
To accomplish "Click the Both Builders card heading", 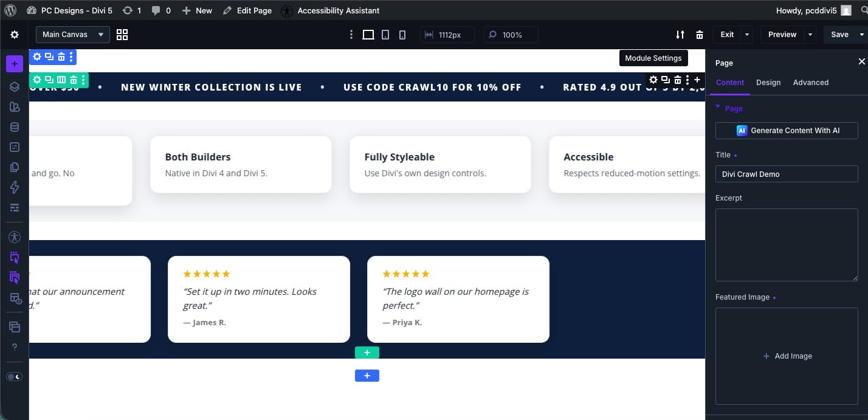I will pyautogui.click(x=198, y=157).
